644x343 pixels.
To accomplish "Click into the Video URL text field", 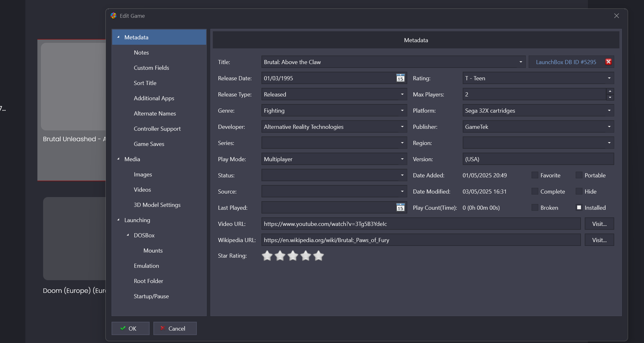I will (x=421, y=224).
